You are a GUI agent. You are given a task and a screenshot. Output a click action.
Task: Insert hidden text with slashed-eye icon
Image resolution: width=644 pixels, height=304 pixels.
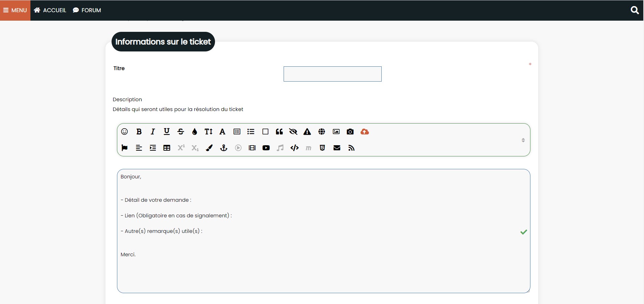pyautogui.click(x=293, y=132)
